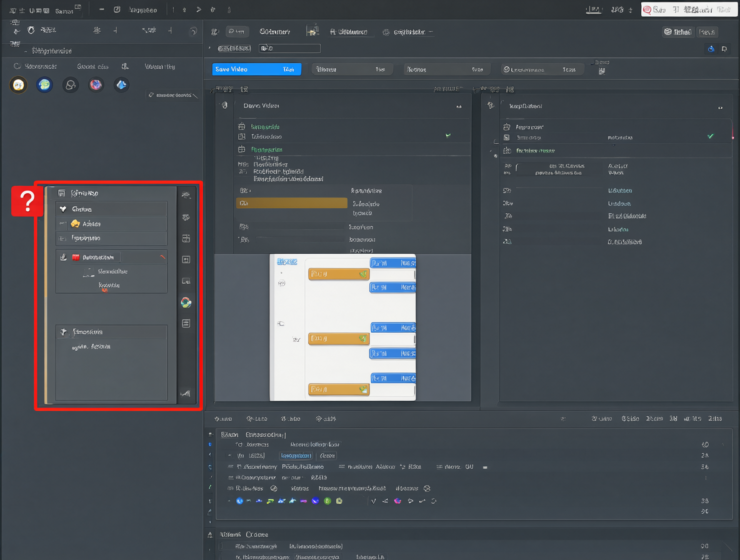Open the red and blue sphere icon
The width and height of the screenshot is (740, 560).
coord(96,85)
